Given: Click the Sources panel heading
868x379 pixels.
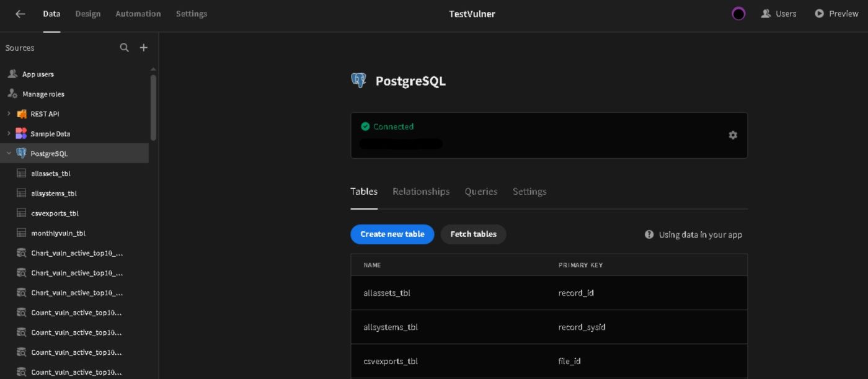Looking at the screenshot, I should pyautogui.click(x=20, y=48).
